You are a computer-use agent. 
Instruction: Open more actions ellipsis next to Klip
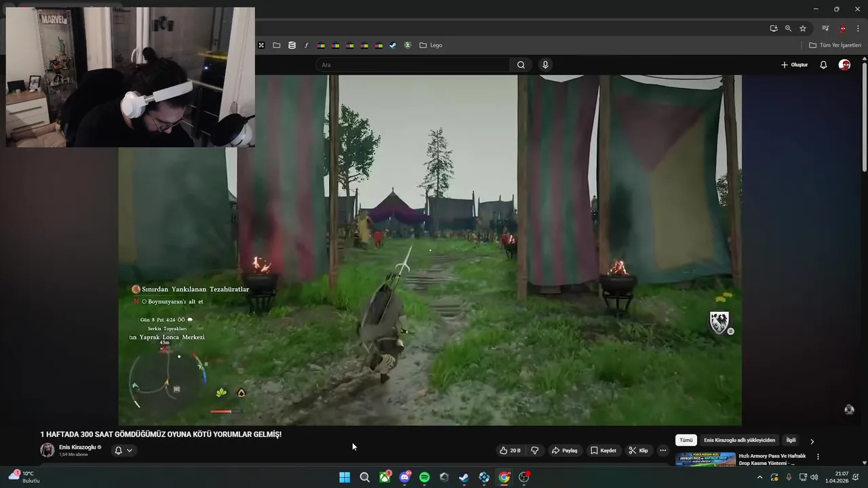[663, 450]
